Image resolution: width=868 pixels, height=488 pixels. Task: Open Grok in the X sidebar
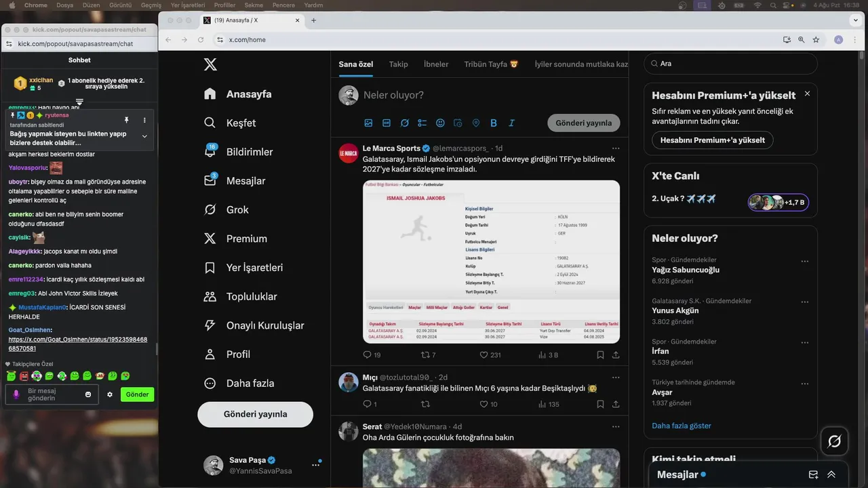(x=226, y=209)
